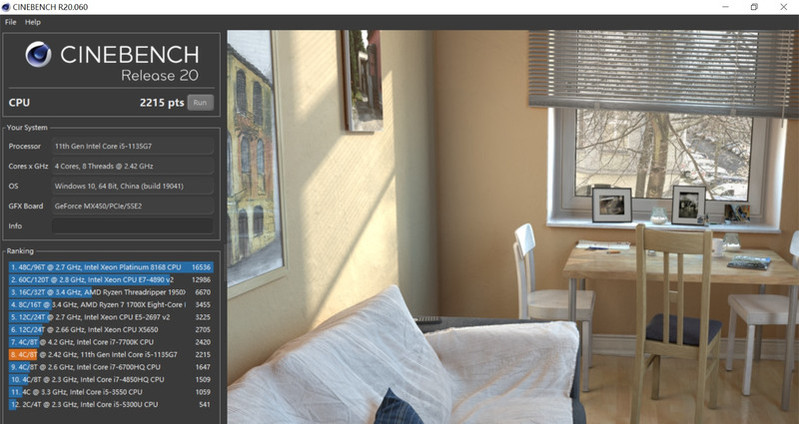
Task: Select ranking row AMD Ryzen Threadripper
Action: pos(111,292)
